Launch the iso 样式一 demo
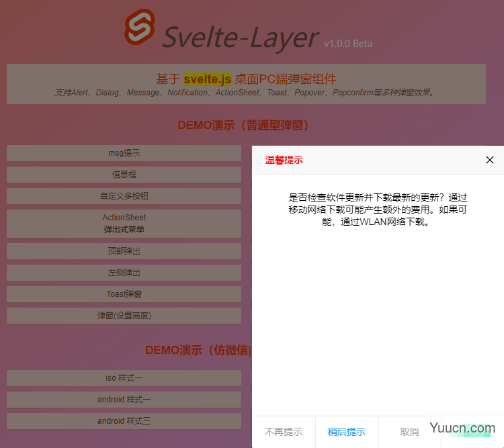The width and height of the screenshot is (504, 448). (x=124, y=378)
